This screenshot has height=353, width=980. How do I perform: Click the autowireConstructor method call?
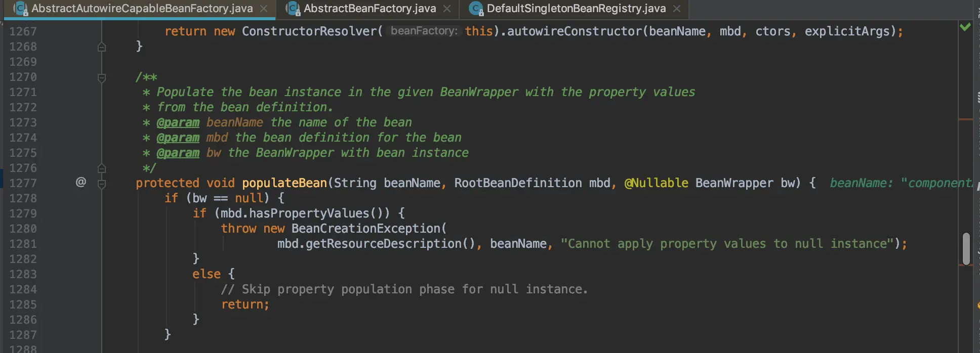pos(575,31)
